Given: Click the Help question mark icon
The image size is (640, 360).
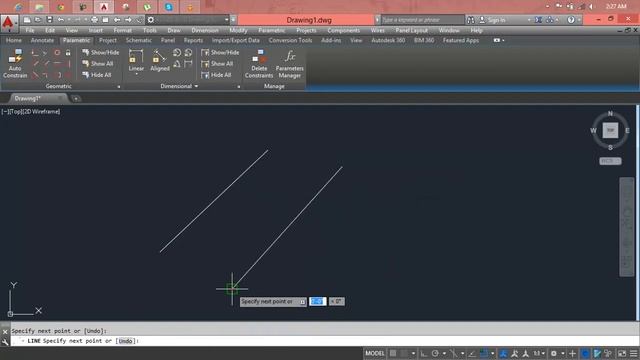Looking at the screenshot, I should (x=571, y=20).
